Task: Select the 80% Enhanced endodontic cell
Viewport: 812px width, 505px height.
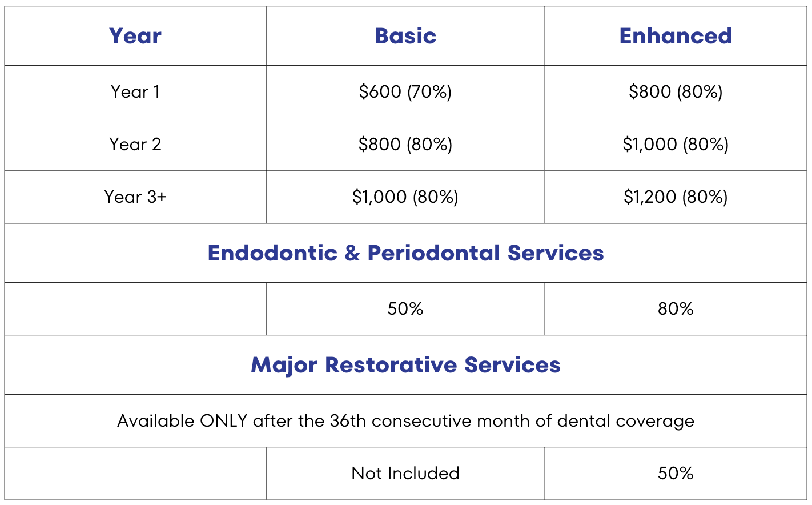Action: coord(676,308)
